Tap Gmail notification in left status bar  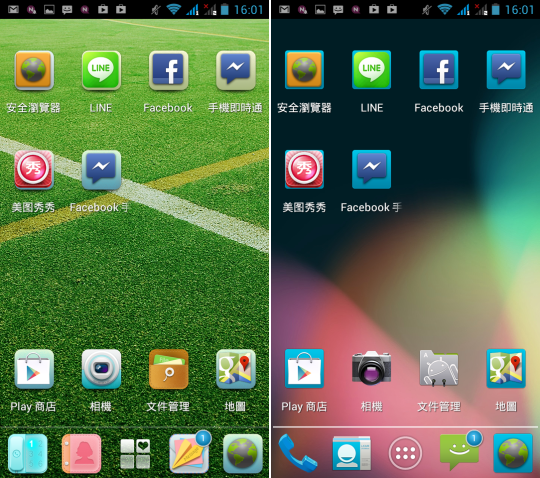13,9
